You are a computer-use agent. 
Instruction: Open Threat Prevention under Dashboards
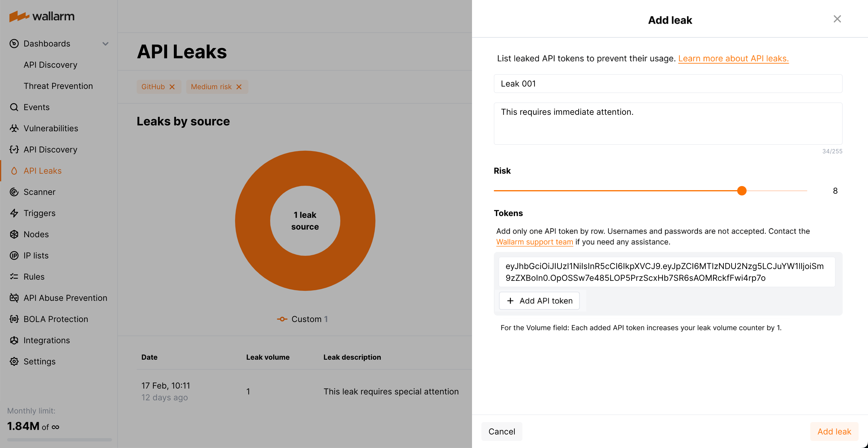[x=58, y=86]
